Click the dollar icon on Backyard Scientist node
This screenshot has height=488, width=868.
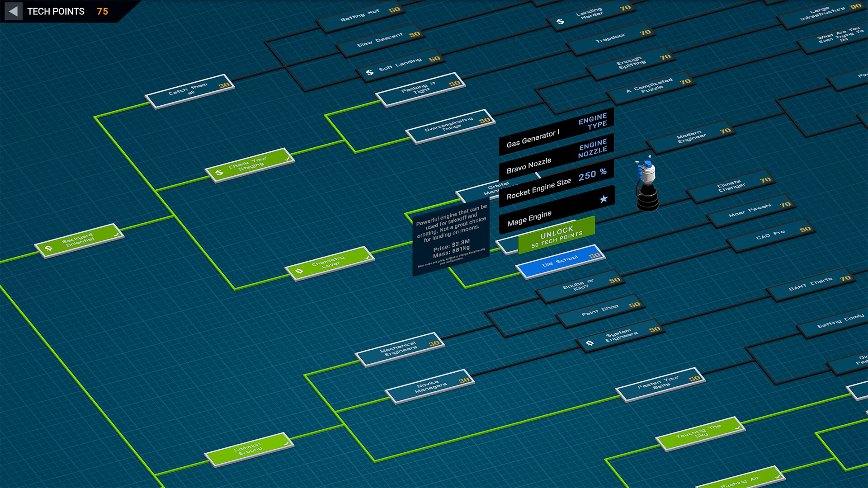point(48,248)
